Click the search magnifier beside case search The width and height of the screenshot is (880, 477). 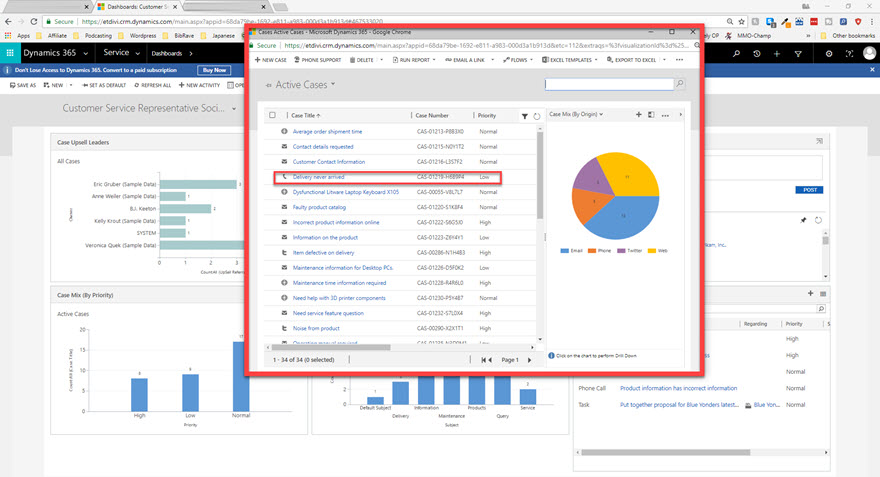[680, 84]
